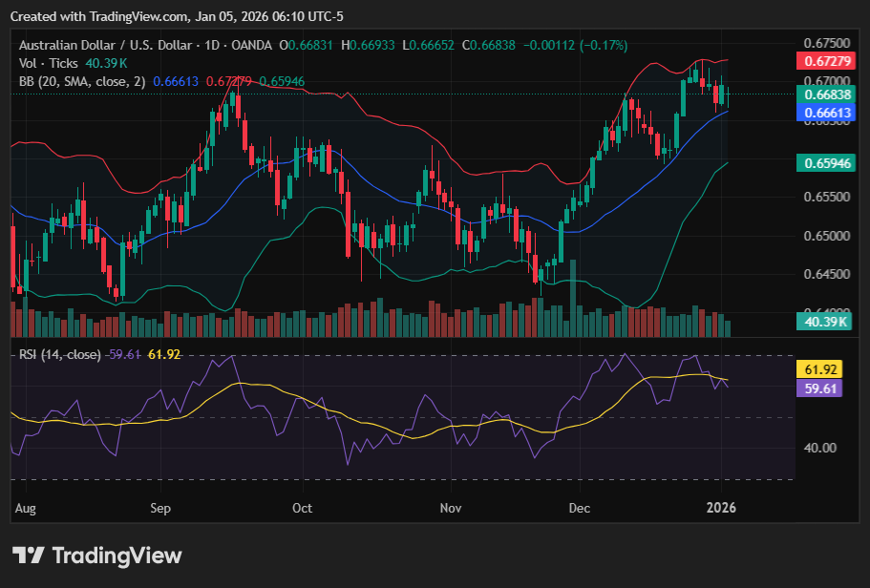Click the purple 59.61 RSI value label
870x588 pixels.
coord(820,388)
